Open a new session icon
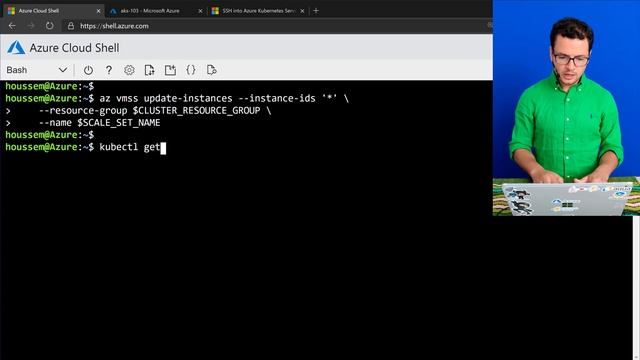This screenshot has width=640, height=360. [170, 70]
